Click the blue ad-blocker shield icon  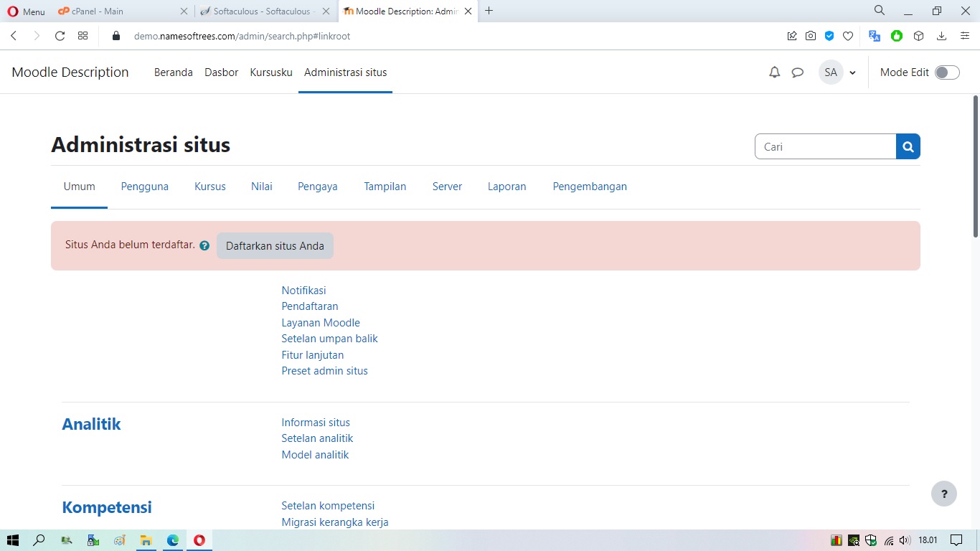(829, 36)
